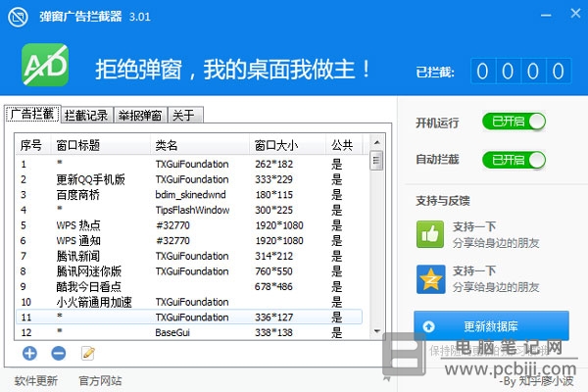The height and width of the screenshot is (392, 588).
Task: Select row 3 百度商桥
Action: click(189, 195)
